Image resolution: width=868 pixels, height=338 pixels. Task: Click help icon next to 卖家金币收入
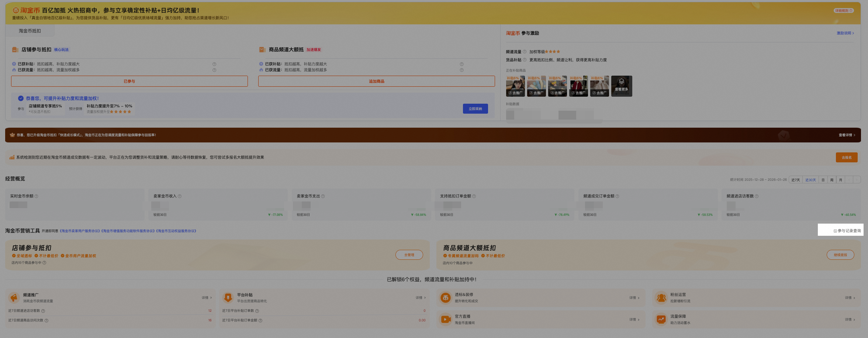click(180, 196)
